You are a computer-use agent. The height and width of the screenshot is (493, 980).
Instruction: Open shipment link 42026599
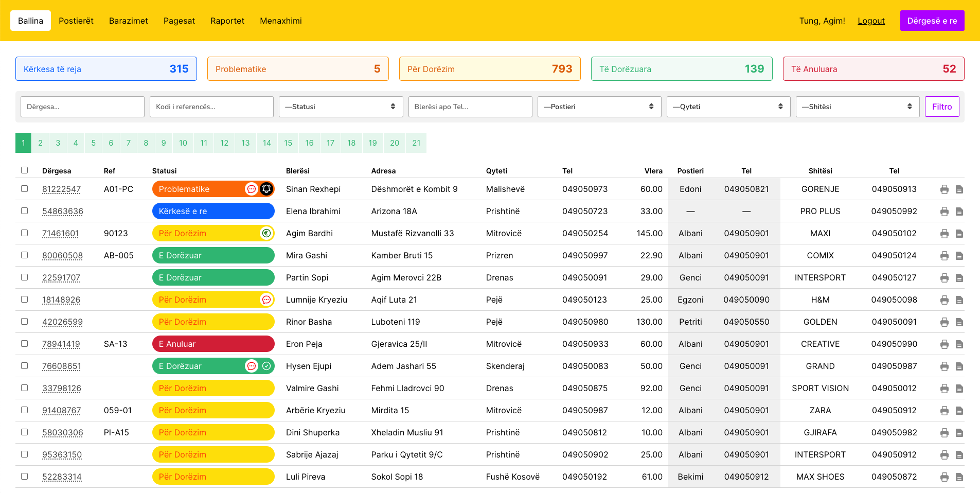click(x=62, y=322)
